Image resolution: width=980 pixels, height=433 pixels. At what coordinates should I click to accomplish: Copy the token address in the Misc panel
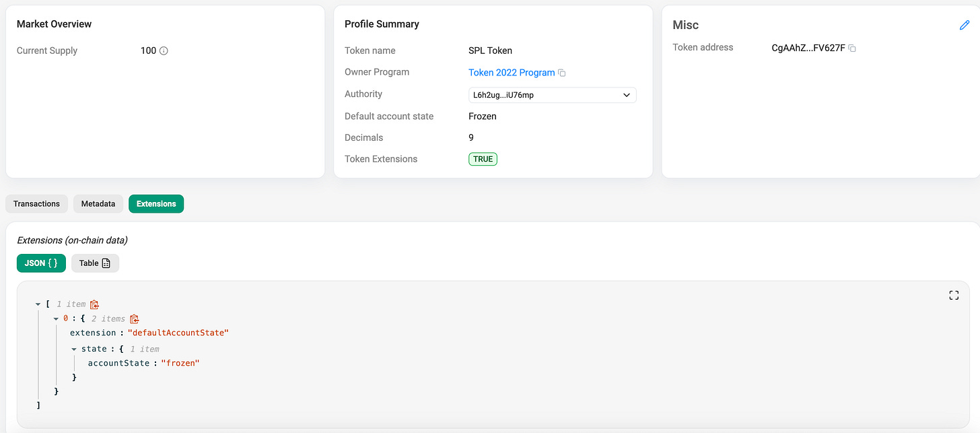coord(851,48)
